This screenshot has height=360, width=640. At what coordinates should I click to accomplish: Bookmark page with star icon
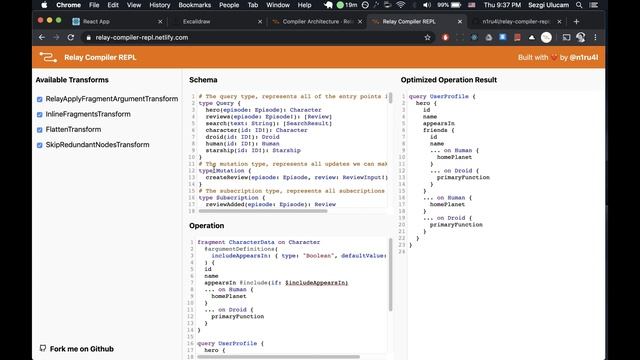(427, 38)
